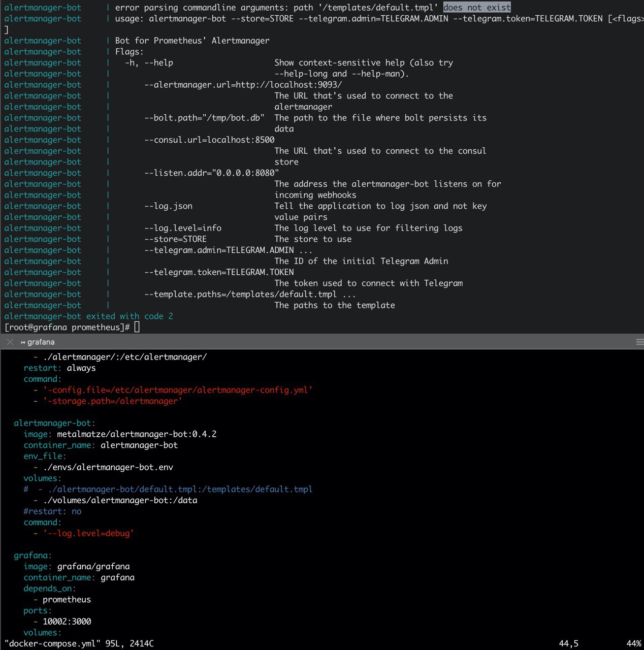Close the grafana terminal pane
This screenshot has height=650, width=644.
tap(10, 342)
